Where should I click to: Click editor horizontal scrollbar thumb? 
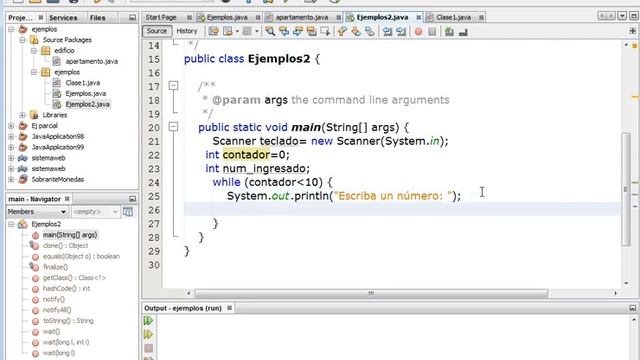click(371, 293)
